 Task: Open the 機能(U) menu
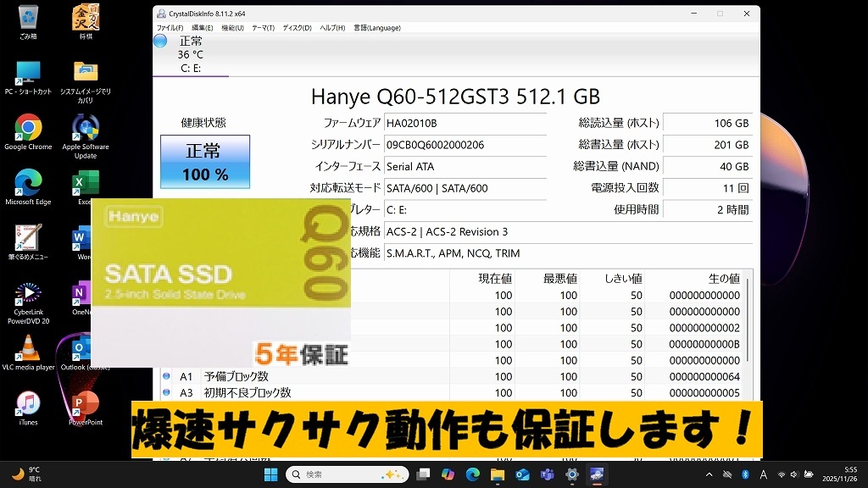click(x=232, y=28)
